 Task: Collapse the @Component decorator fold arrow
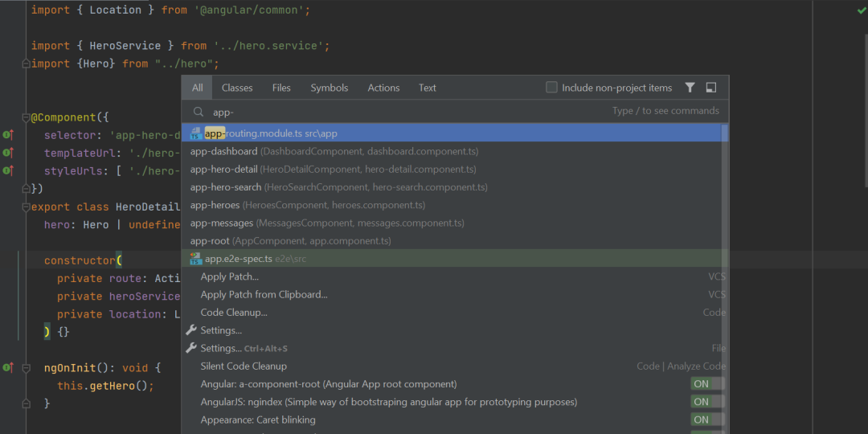pyautogui.click(x=26, y=117)
